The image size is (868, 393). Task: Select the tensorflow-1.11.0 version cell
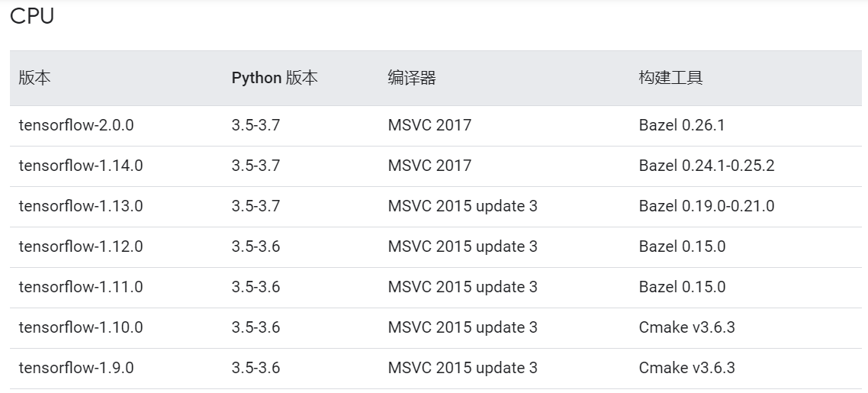(x=81, y=287)
